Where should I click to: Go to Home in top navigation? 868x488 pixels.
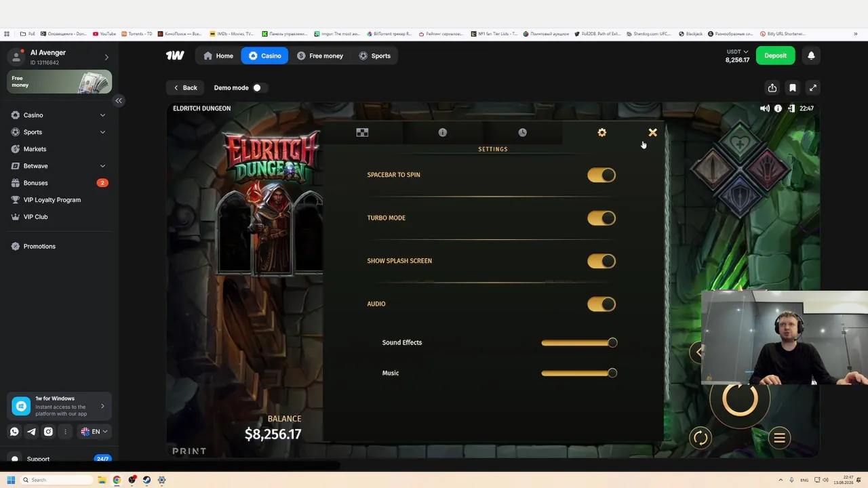coord(218,56)
